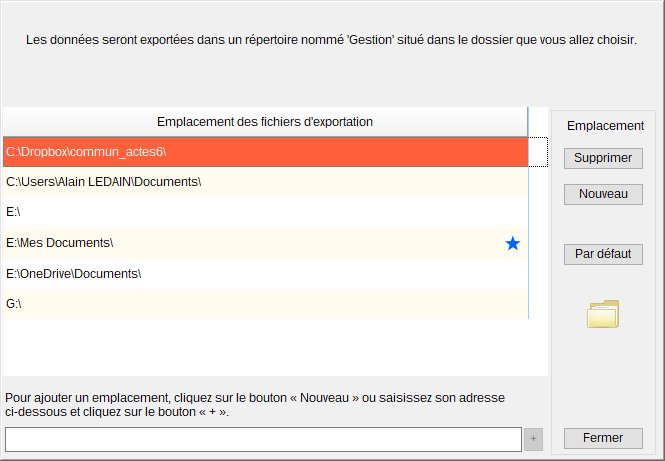
Task: Click the 'Gestion' export information text
Action: (331, 40)
